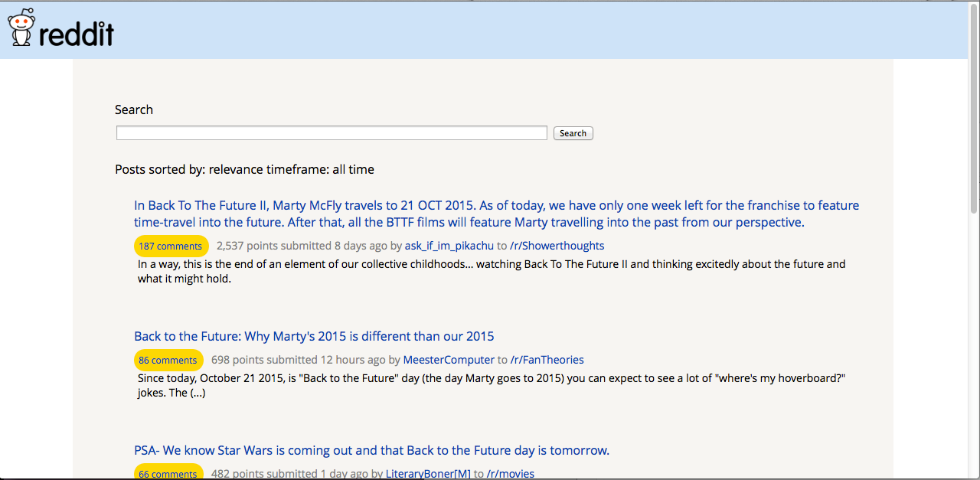980x480 pixels.
Task: Focus the search text field
Action: pyautogui.click(x=332, y=133)
